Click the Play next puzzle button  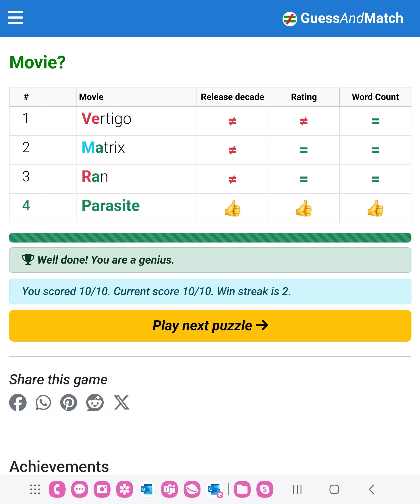210,326
